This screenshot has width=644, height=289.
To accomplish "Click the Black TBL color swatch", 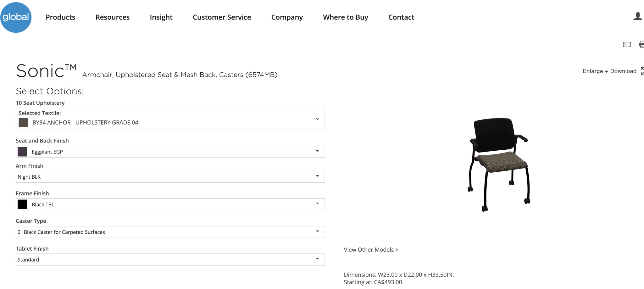I will [x=22, y=204].
